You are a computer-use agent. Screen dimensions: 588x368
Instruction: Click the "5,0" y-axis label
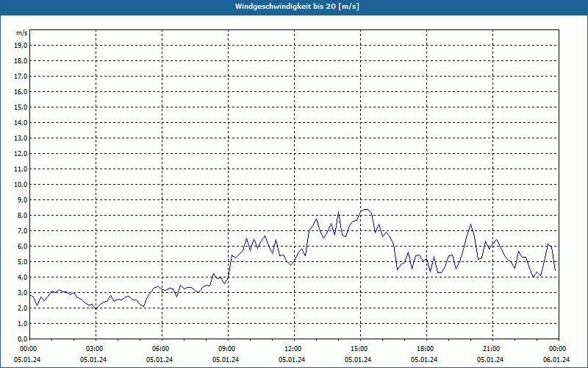click(x=22, y=262)
